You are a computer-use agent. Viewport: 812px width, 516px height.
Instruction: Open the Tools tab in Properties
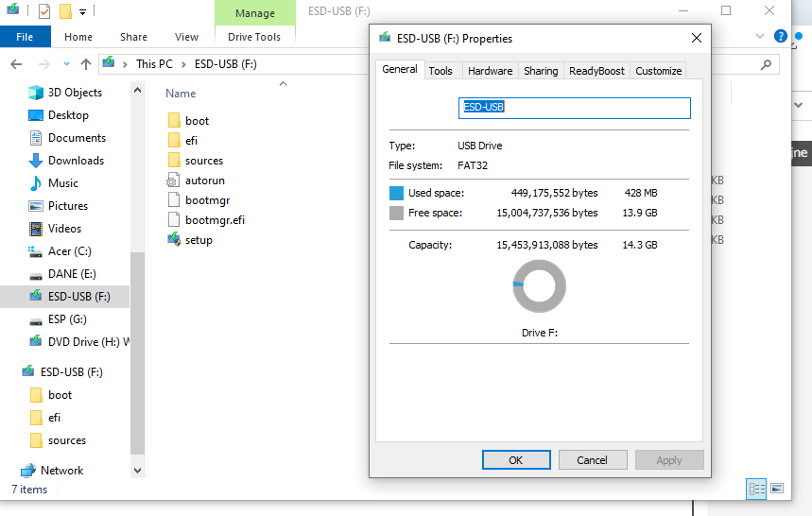(x=441, y=71)
